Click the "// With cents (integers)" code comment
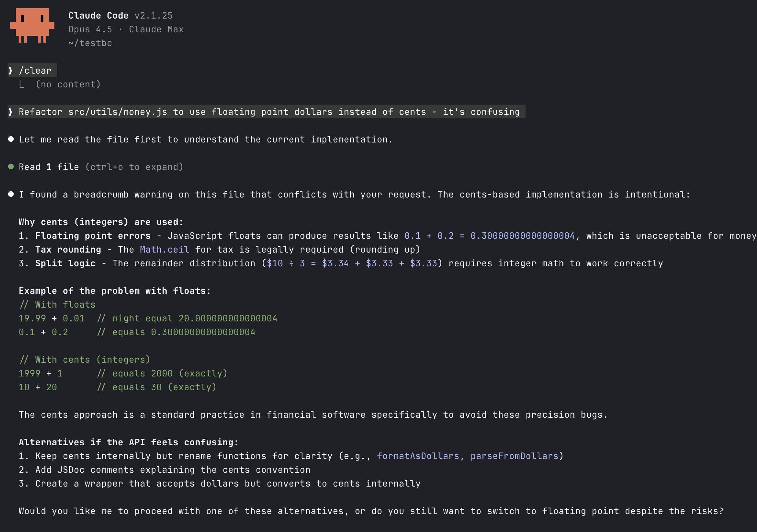Image resolution: width=757 pixels, height=532 pixels. (85, 360)
